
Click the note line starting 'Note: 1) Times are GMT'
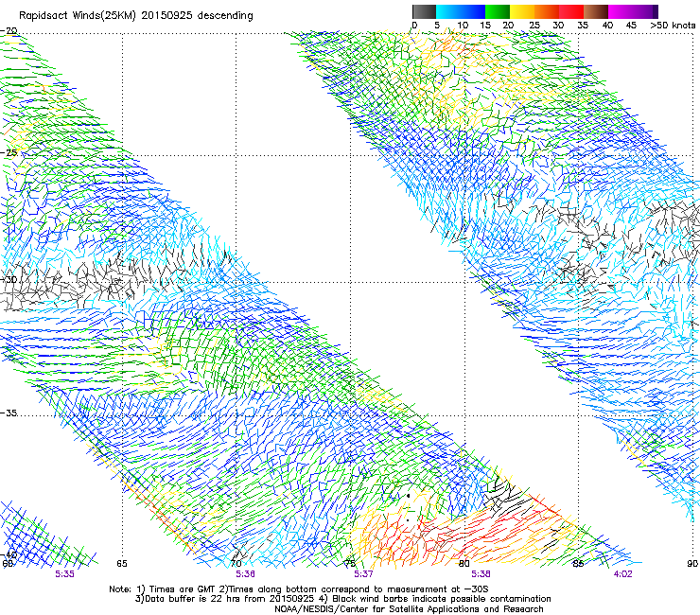click(x=299, y=589)
